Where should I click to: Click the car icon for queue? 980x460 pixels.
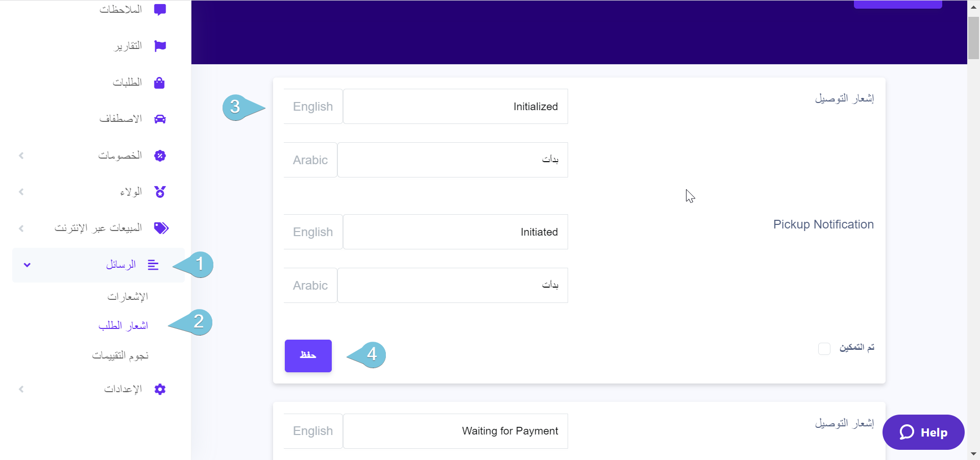[x=160, y=119]
